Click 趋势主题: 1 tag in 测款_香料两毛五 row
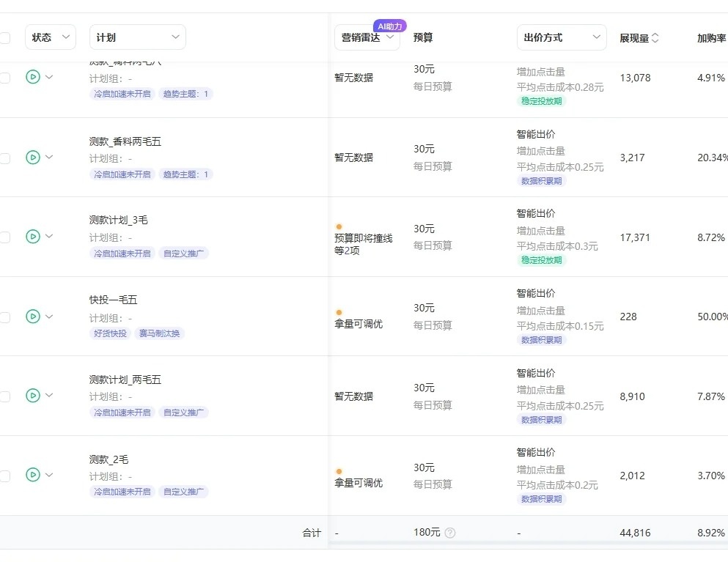This screenshot has width=728, height=562. [x=185, y=174]
